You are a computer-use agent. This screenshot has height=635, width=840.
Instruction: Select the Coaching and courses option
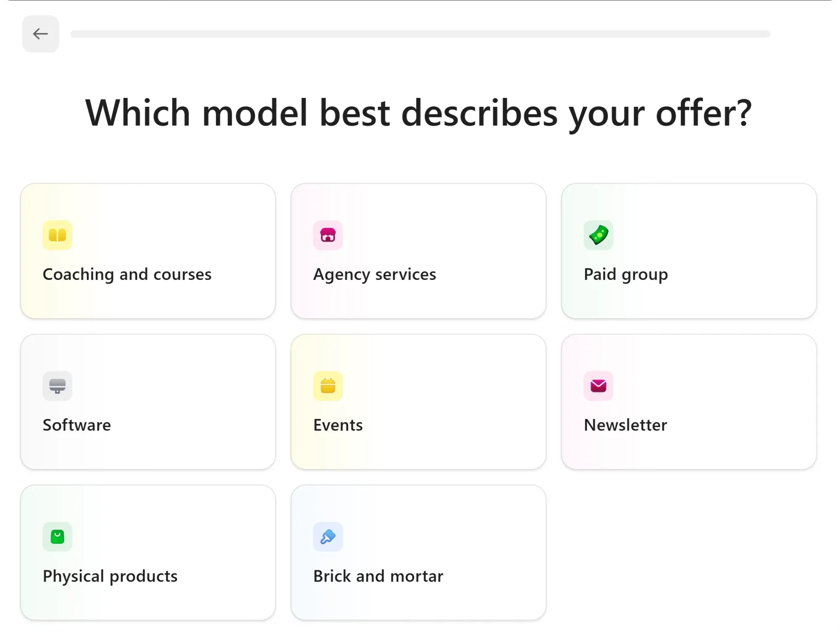coord(148,251)
